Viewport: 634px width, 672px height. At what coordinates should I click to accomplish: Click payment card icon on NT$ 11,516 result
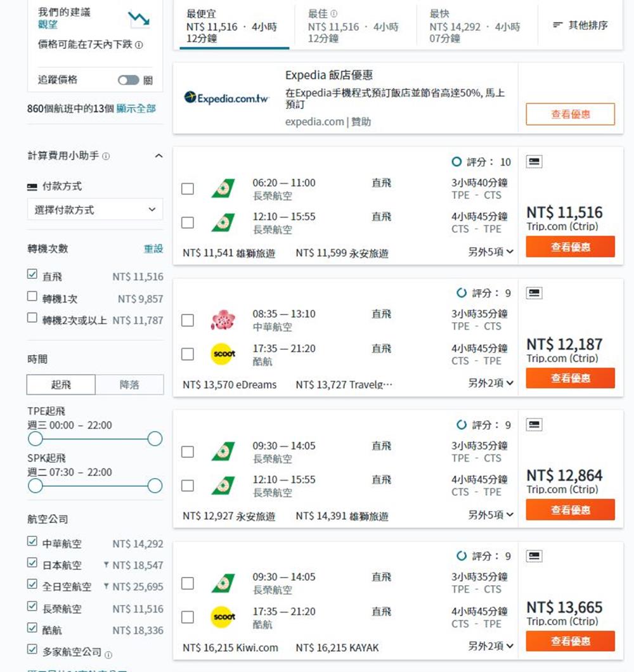[x=534, y=162]
